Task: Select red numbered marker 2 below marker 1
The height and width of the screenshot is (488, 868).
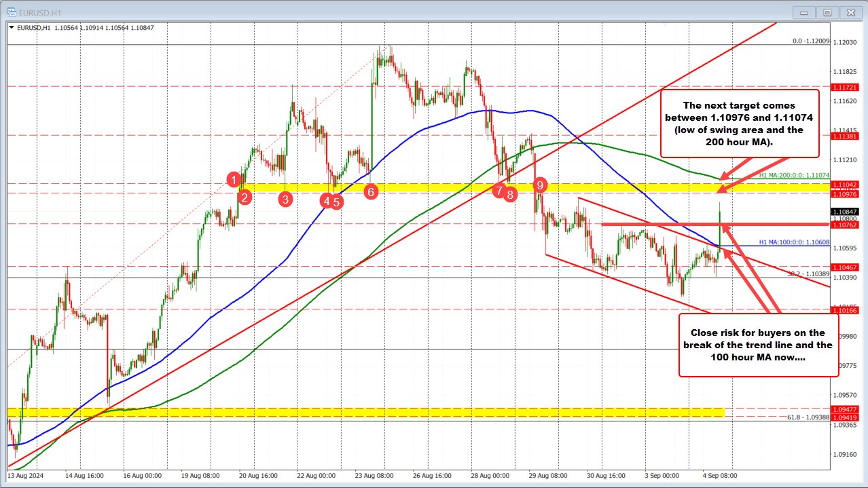Action: (244, 197)
